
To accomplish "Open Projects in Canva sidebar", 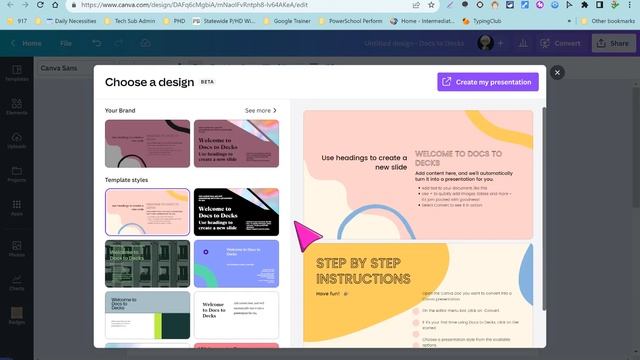I will click(x=17, y=174).
